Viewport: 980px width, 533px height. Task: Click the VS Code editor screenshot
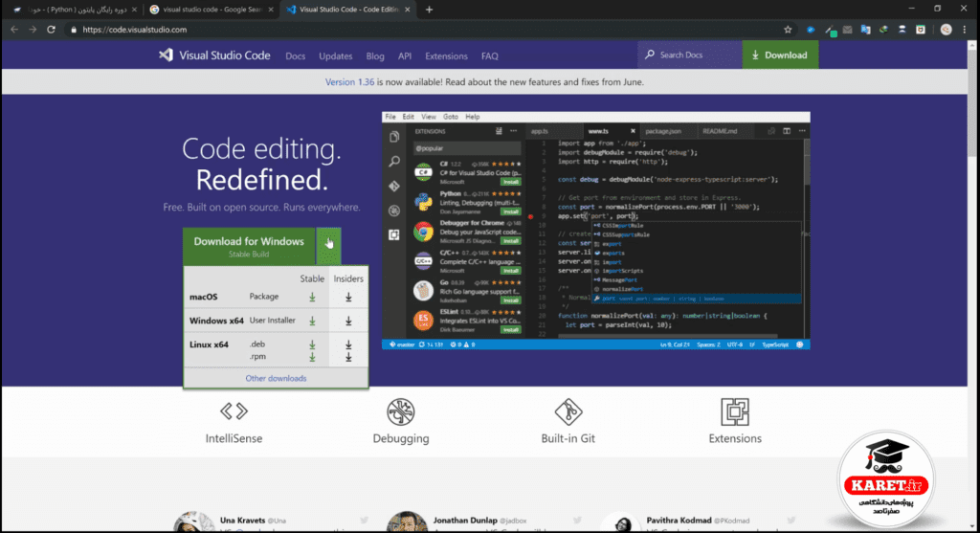pos(595,231)
